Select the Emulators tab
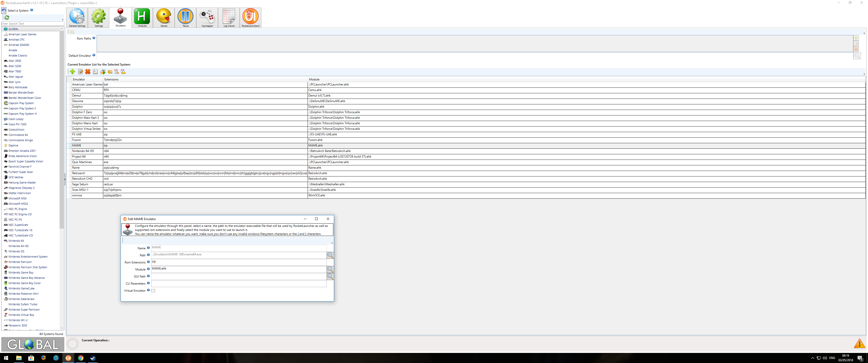Viewport: 868px width, 363px height. point(120,18)
